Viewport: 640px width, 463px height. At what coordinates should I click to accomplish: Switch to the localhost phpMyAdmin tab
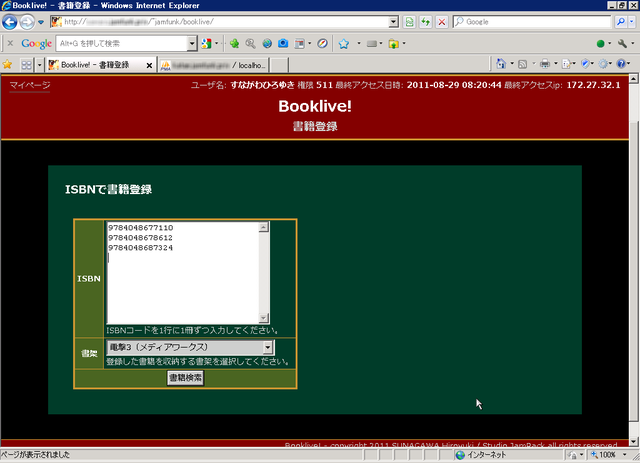point(213,65)
